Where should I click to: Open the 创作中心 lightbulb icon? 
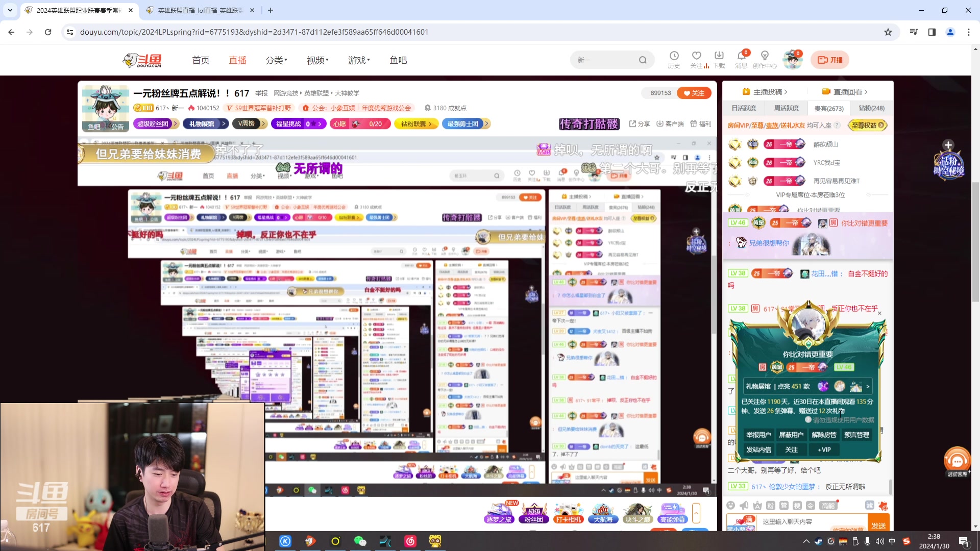click(x=764, y=59)
